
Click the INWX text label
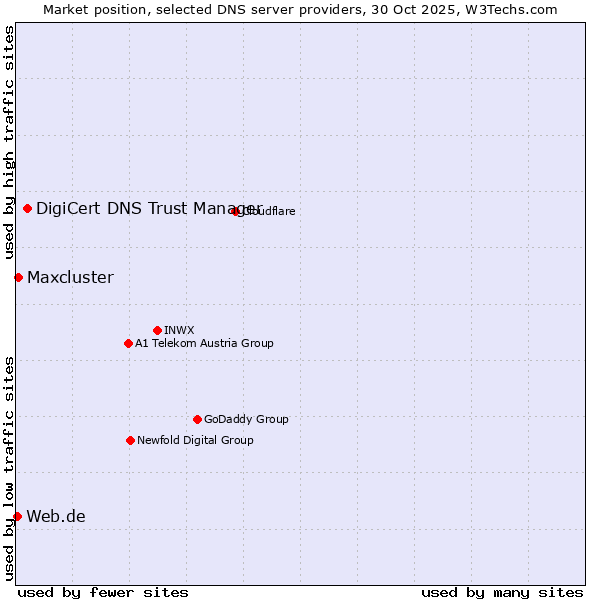[179, 330]
